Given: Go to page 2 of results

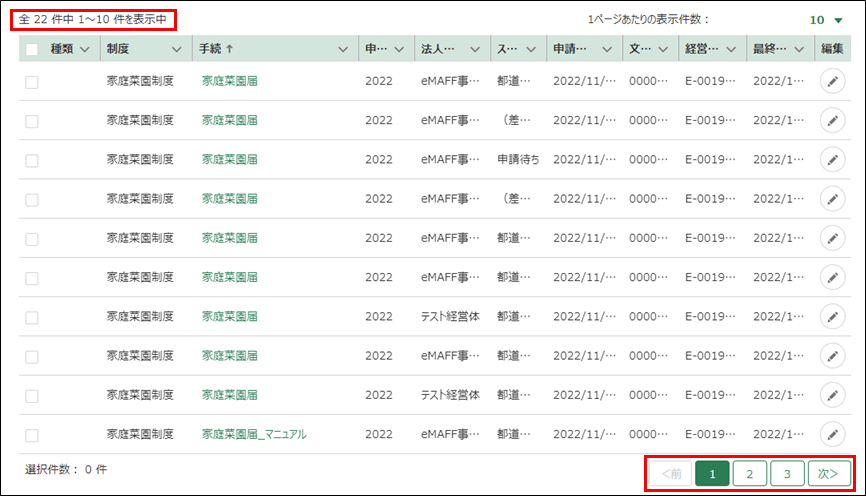Looking at the screenshot, I should coord(749,473).
